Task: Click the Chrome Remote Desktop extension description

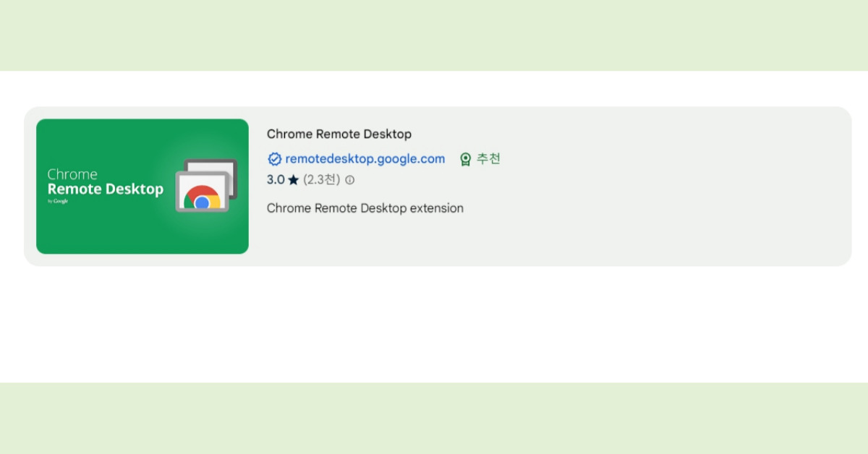Action: pos(365,208)
